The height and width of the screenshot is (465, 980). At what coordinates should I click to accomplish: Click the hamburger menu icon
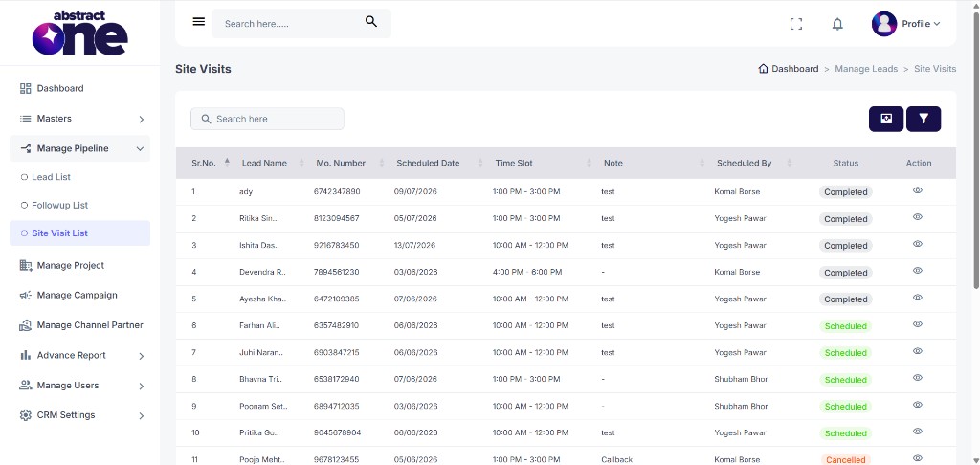[199, 22]
